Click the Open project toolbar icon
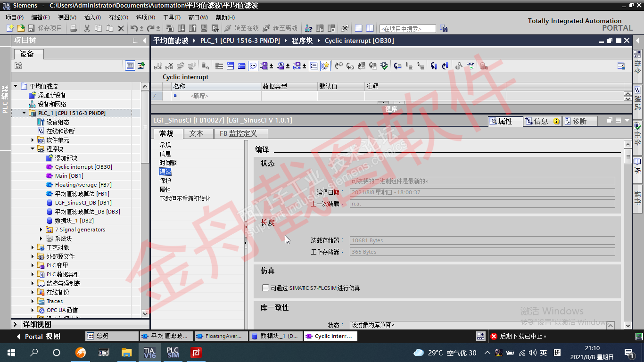 21,28
